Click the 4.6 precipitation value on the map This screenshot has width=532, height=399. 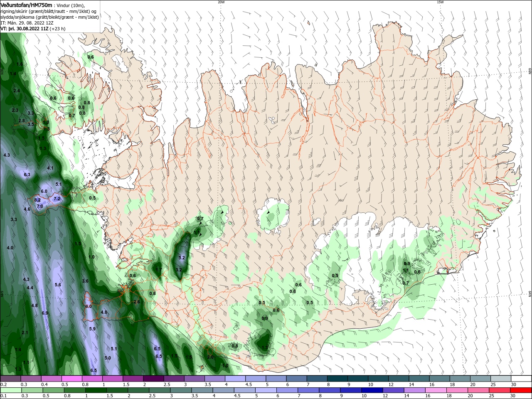[27, 209]
